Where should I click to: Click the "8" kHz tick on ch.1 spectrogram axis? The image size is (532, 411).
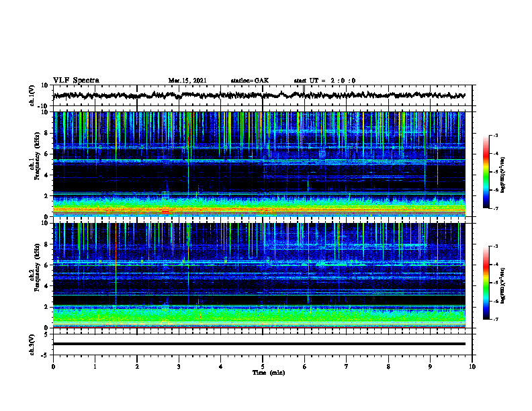click(x=47, y=133)
